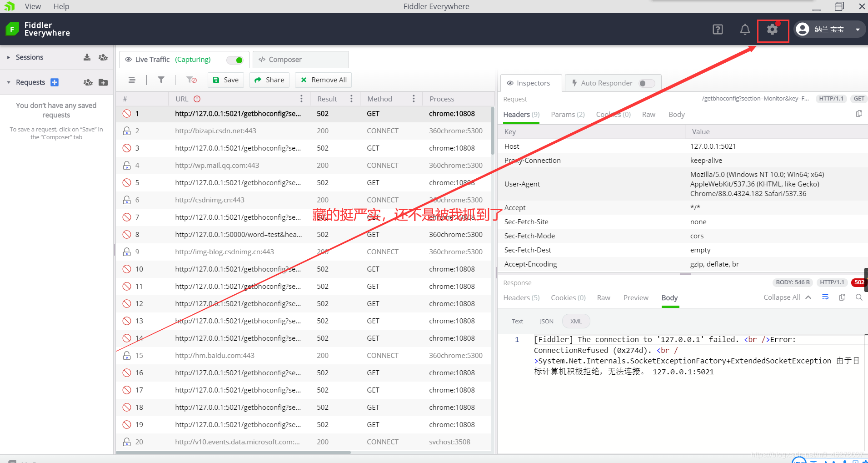Viewport: 868px width, 463px height.
Task: Switch to request Params tab
Action: coord(568,115)
